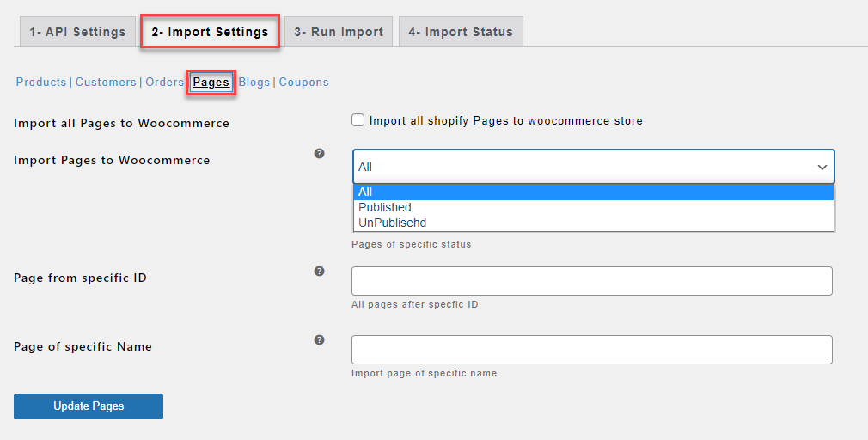The image size is (868, 440).
Task: Click the Update Pages button
Action: click(x=89, y=406)
